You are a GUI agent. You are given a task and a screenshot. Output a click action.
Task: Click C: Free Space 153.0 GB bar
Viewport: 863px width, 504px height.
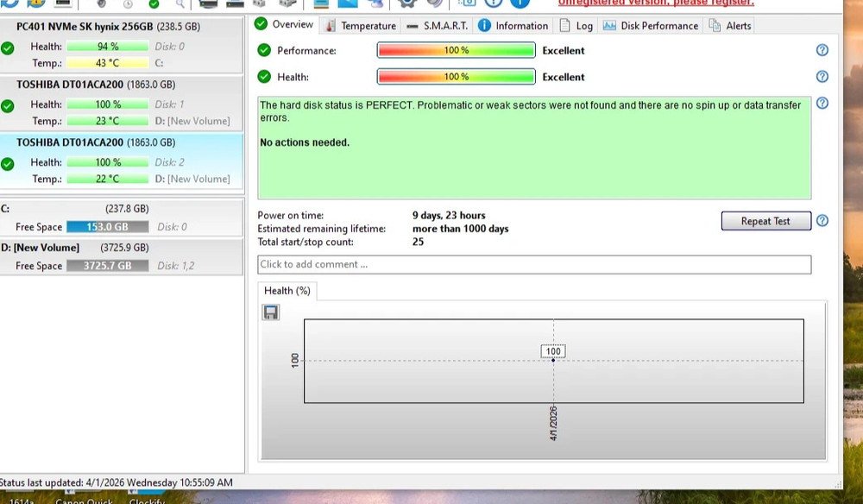[107, 227]
